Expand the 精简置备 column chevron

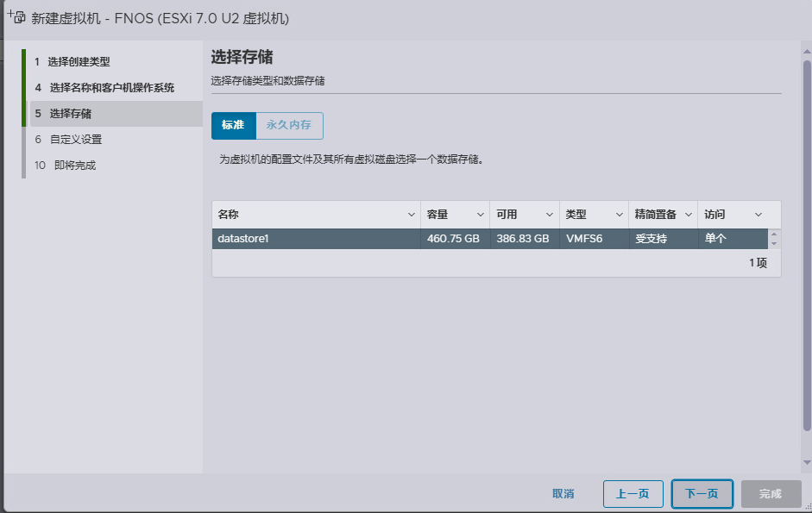[x=689, y=215]
